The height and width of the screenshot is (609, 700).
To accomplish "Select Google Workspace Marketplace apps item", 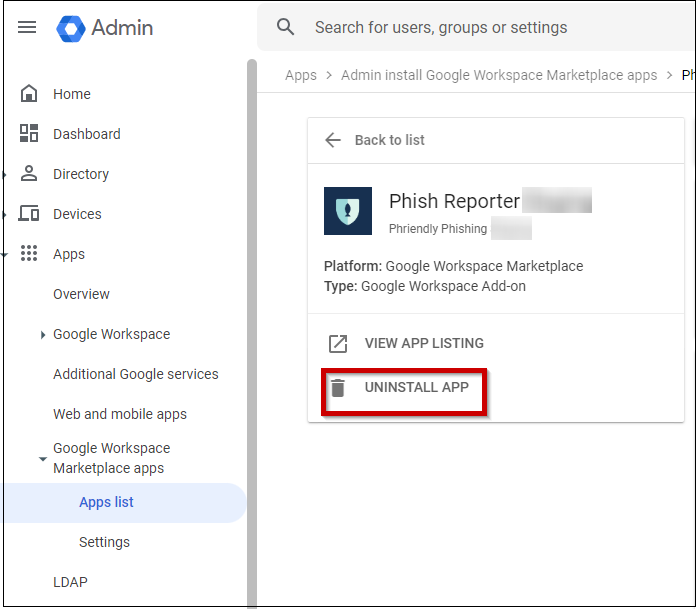I will (x=112, y=458).
